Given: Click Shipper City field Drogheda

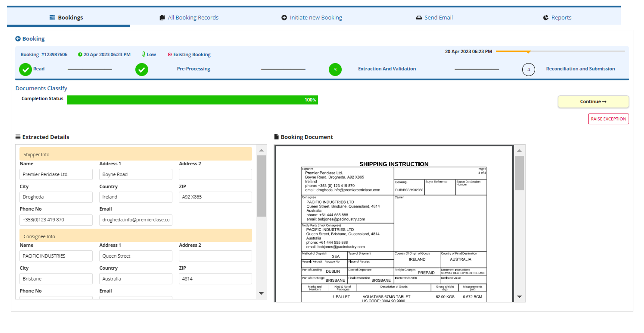Looking at the screenshot, I should tap(56, 197).
